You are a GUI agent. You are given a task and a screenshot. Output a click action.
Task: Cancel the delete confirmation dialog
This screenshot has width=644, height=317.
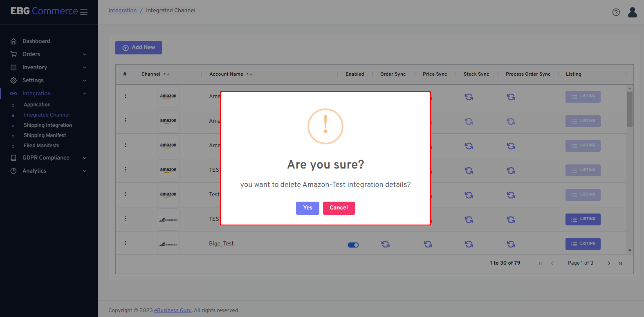339,208
